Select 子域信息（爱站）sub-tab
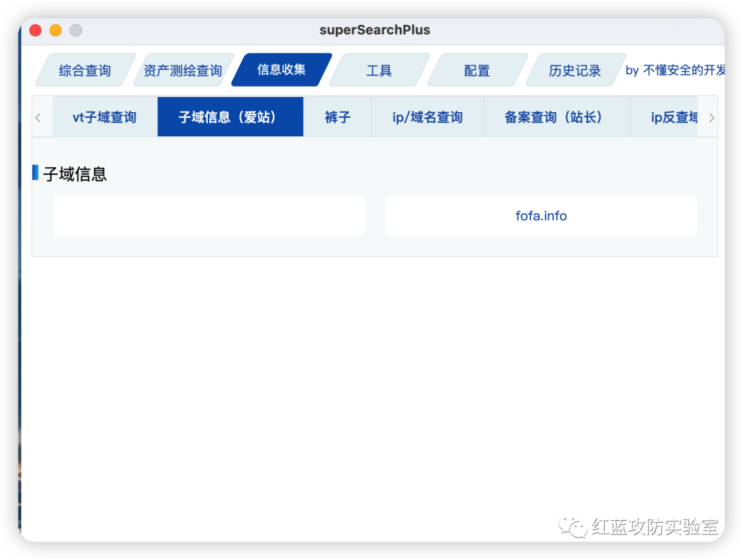 [230, 117]
